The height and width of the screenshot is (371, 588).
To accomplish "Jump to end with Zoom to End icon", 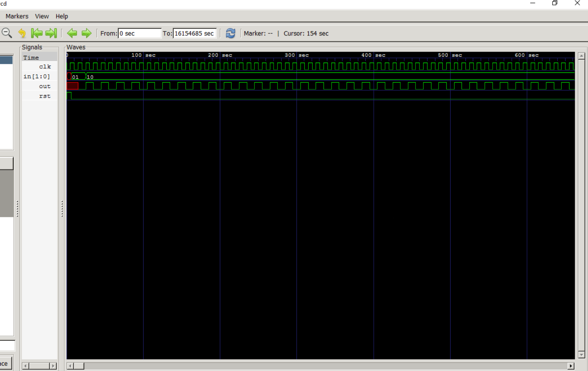I will pyautogui.click(x=51, y=33).
